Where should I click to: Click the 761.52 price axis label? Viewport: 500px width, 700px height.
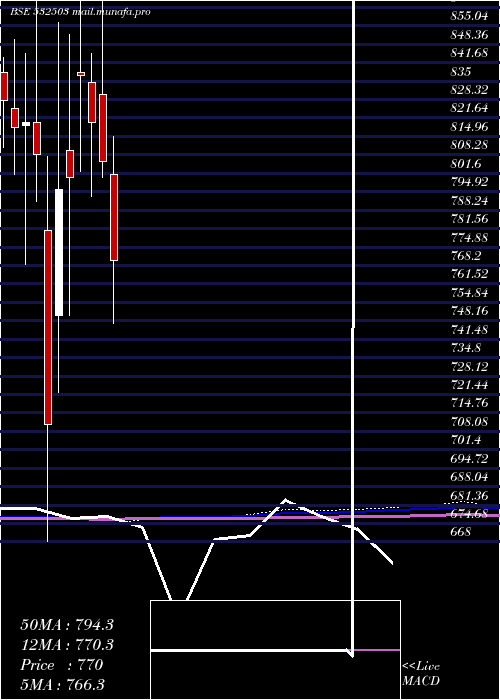coord(469,273)
